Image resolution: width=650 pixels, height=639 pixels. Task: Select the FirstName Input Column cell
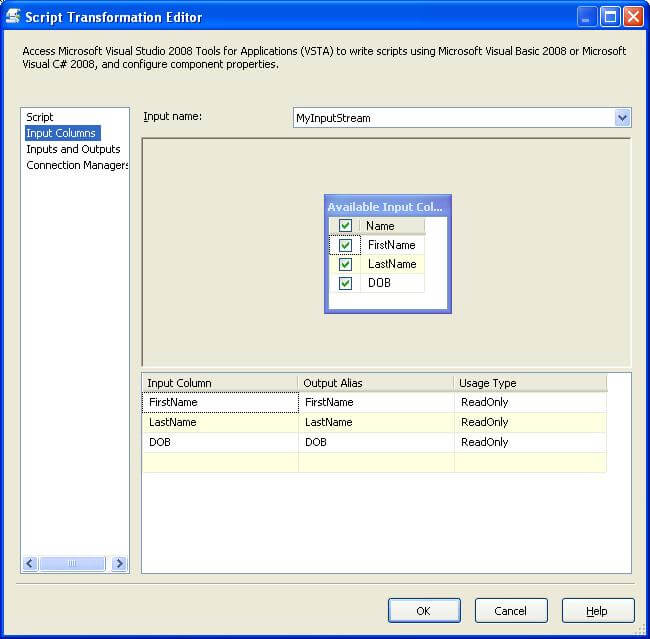(x=220, y=402)
